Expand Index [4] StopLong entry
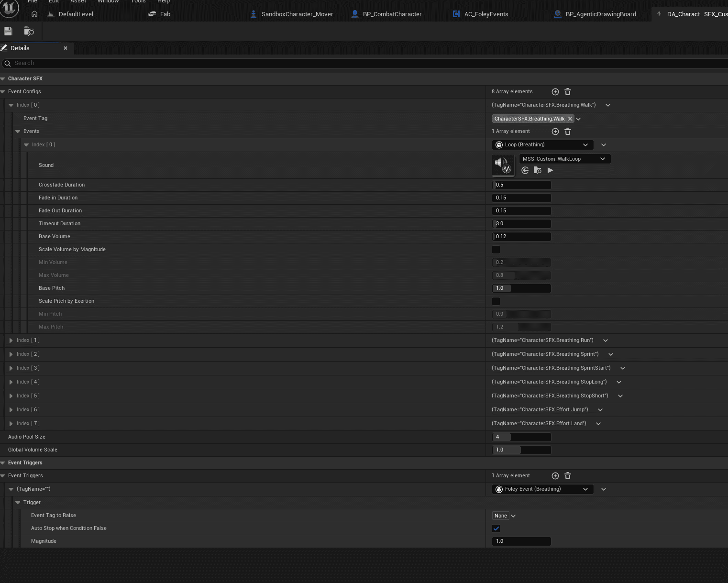Viewport: 728px width, 583px height. 11,382
